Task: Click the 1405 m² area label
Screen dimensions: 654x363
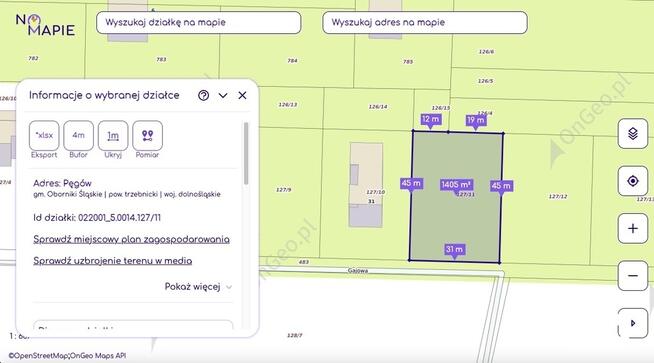Action: click(x=456, y=184)
